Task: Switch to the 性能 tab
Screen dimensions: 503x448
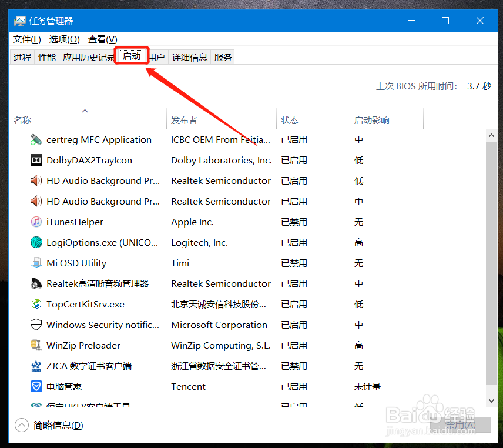Action: (47, 58)
